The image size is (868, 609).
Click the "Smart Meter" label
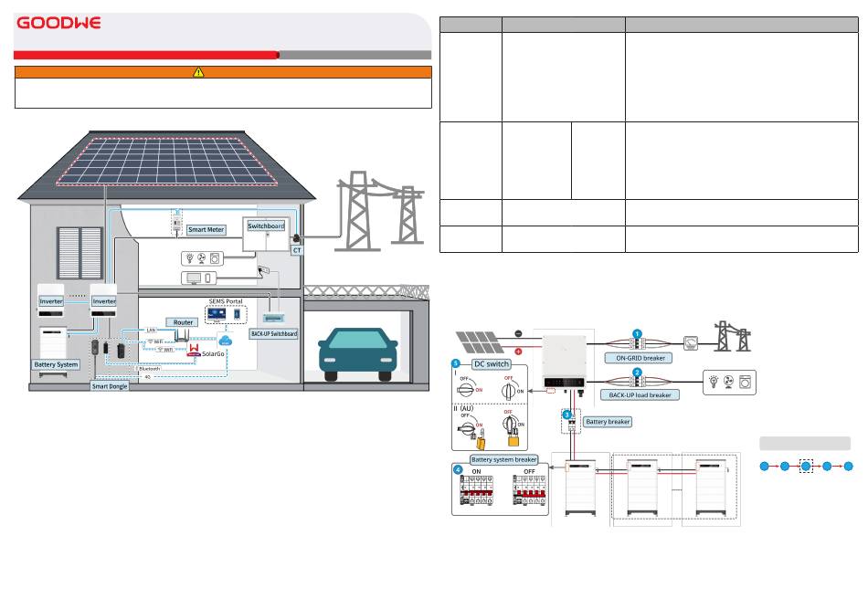tap(206, 229)
